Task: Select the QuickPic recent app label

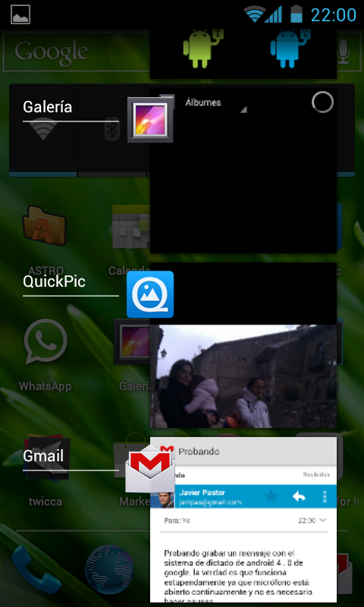Action: point(54,281)
